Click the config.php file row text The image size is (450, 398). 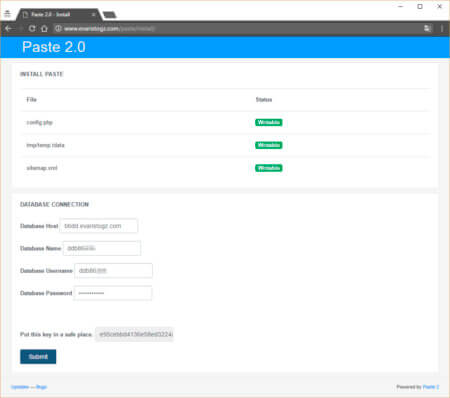click(x=39, y=123)
